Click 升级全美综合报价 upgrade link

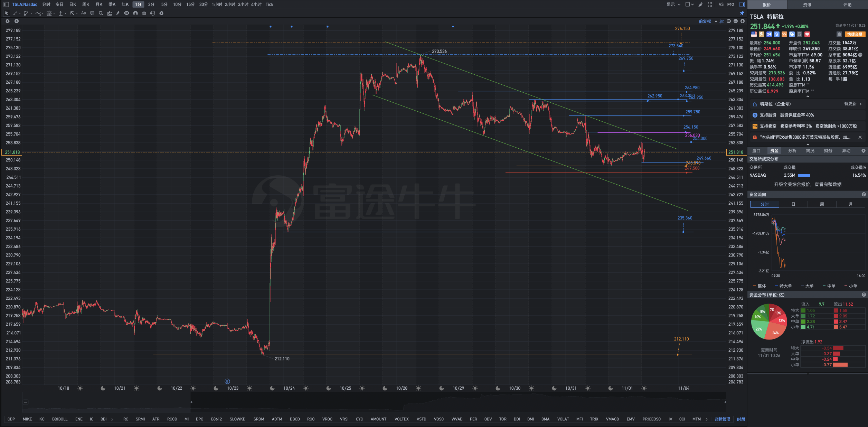[x=808, y=184]
